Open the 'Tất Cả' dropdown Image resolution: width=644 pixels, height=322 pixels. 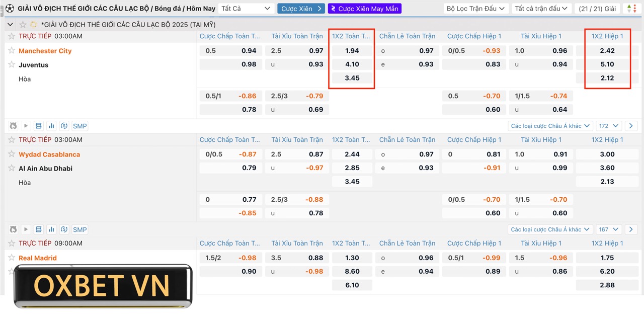click(246, 9)
